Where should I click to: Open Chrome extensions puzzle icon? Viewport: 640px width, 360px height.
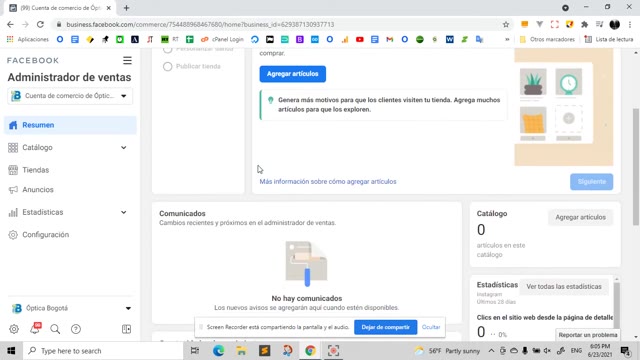tap(584, 24)
